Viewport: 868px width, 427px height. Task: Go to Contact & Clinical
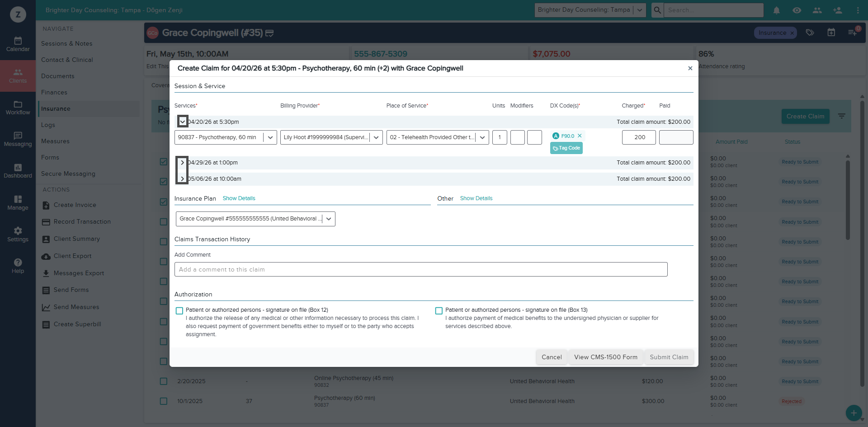[x=67, y=60]
